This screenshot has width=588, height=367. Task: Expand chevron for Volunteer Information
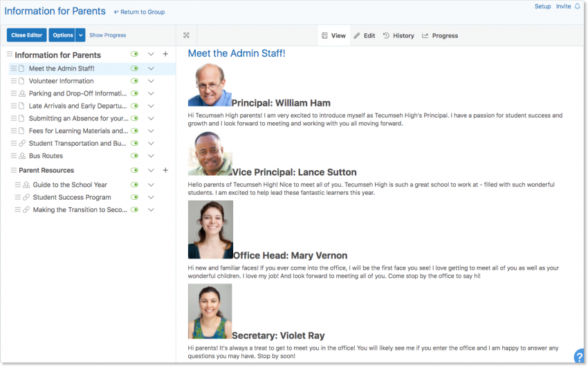click(x=151, y=81)
